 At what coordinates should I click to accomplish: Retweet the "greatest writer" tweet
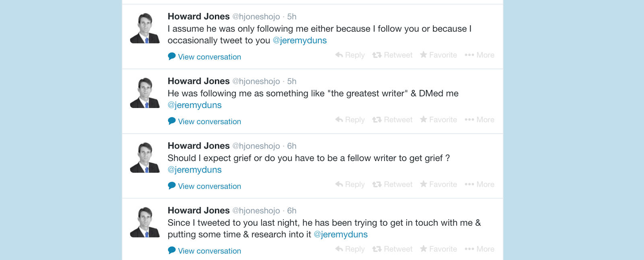[392, 120]
